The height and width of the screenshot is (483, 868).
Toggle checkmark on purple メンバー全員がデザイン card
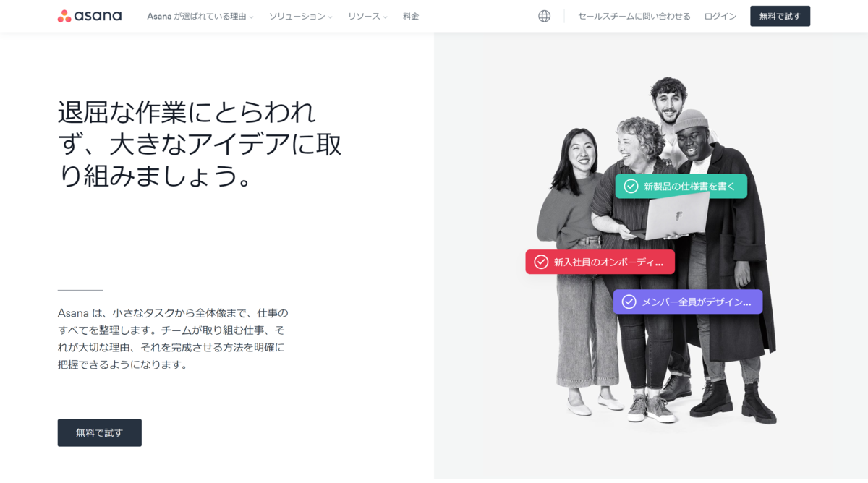point(629,302)
